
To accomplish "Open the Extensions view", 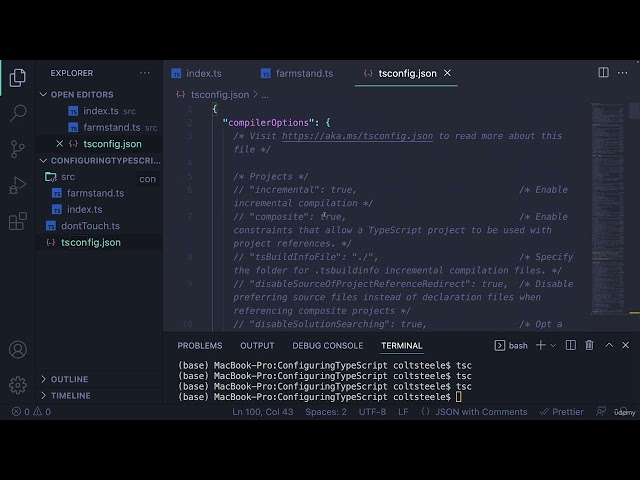I will [17, 221].
